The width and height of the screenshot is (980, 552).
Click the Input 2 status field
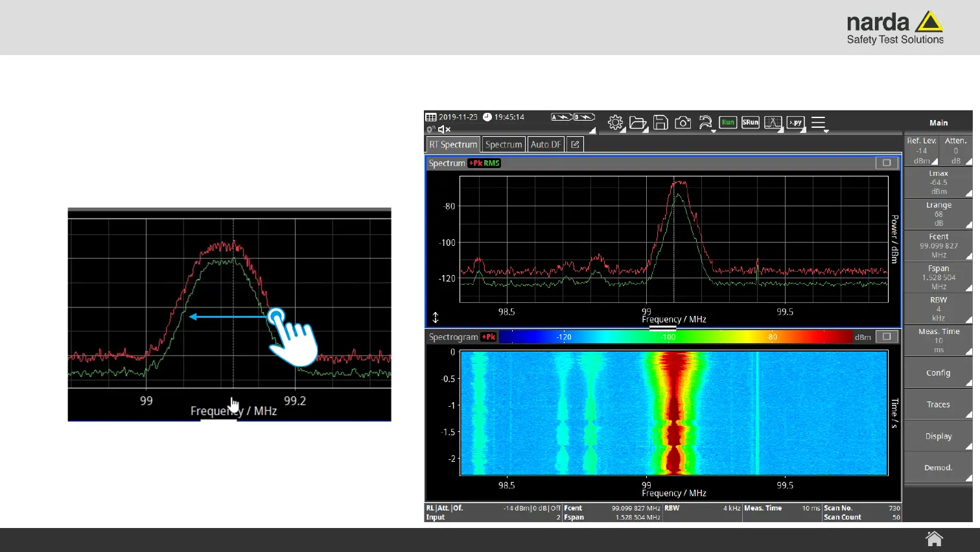point(493,517)
